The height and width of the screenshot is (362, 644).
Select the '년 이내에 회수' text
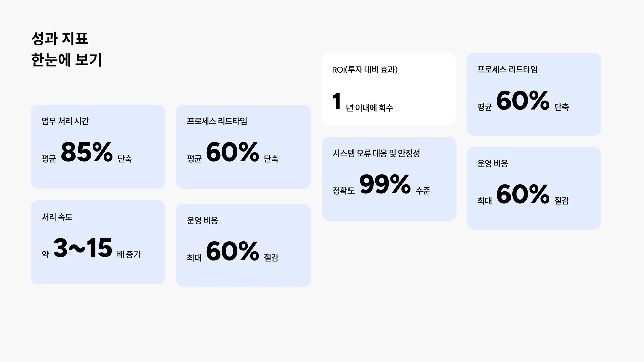369,108
